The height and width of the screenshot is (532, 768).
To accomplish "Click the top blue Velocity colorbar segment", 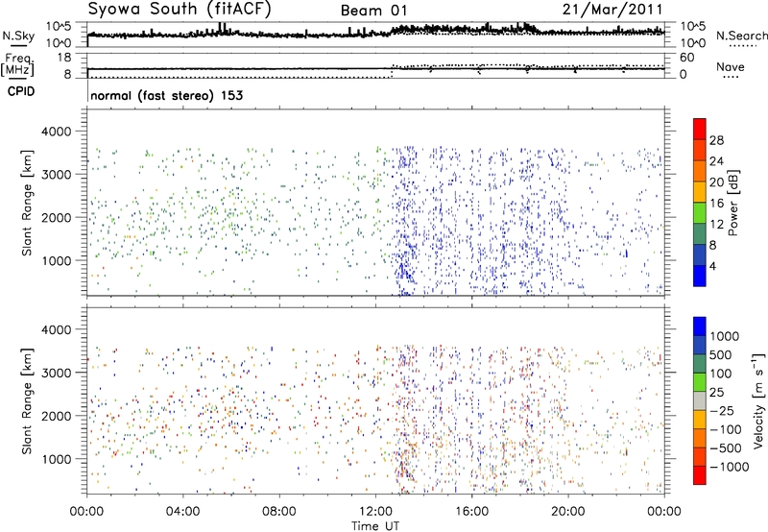I will click(700, 326).
